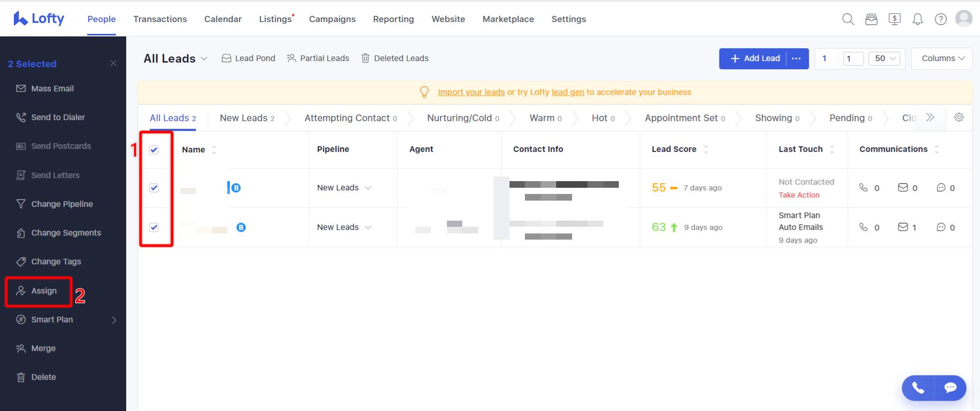The image size is (980, 411).
Task: Open Deleted Leads view
Action: pos(395,58)
